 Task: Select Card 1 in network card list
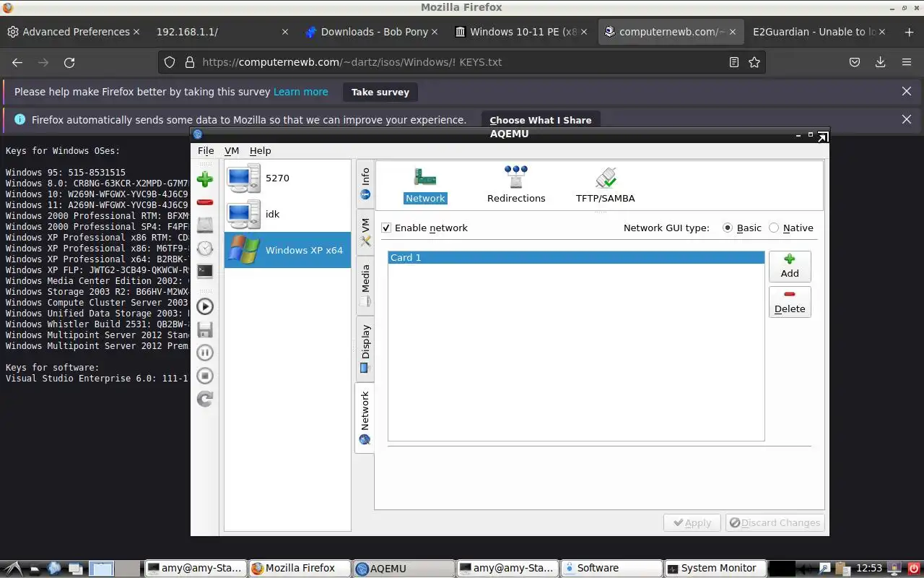[x=576, y=257]
